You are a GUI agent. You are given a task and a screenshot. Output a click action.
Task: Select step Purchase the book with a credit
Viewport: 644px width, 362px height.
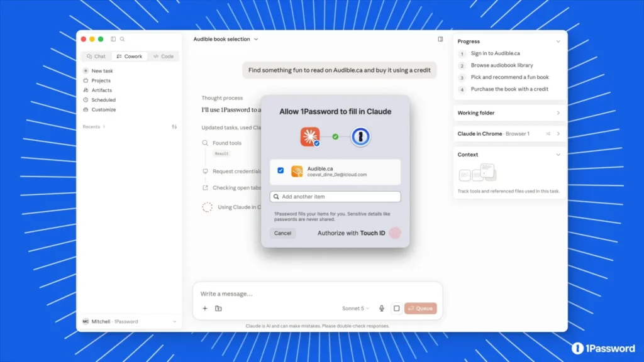coord(509,89)
